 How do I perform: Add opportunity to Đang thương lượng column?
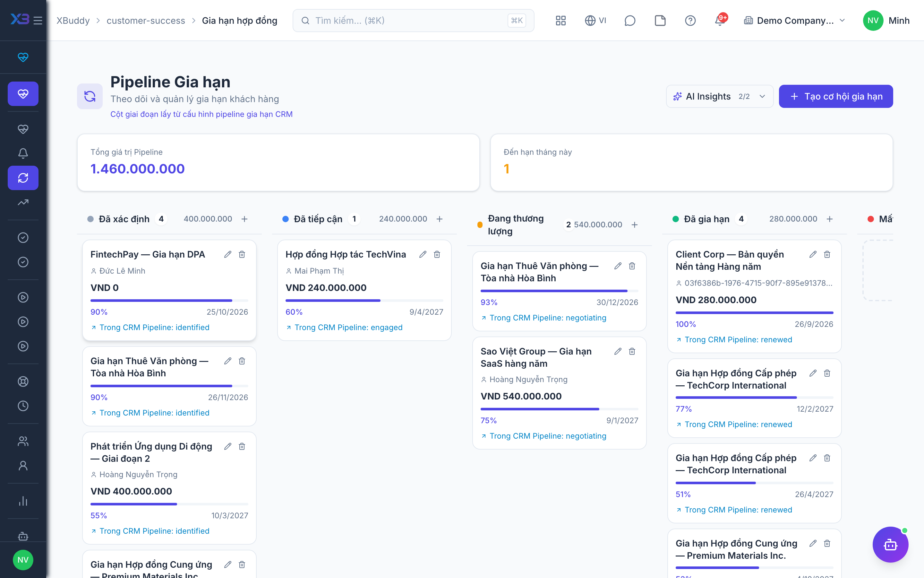[x=635, y=224]
